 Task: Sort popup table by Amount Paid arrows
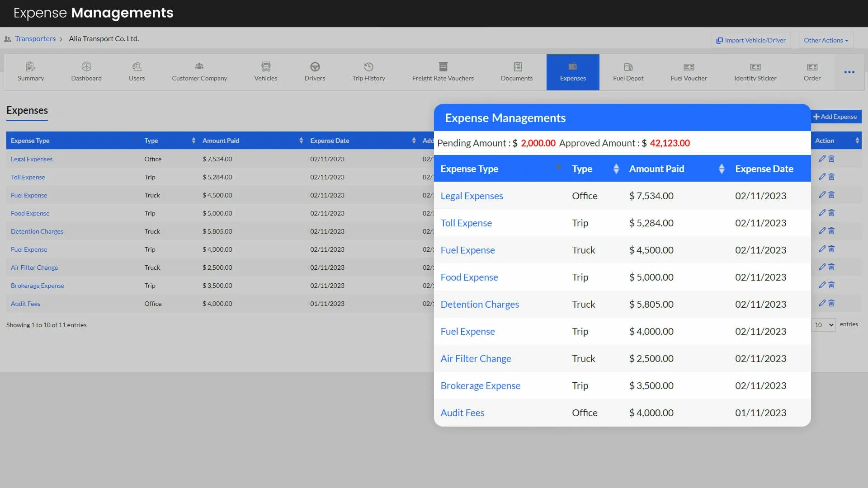[x=722, y=169]
